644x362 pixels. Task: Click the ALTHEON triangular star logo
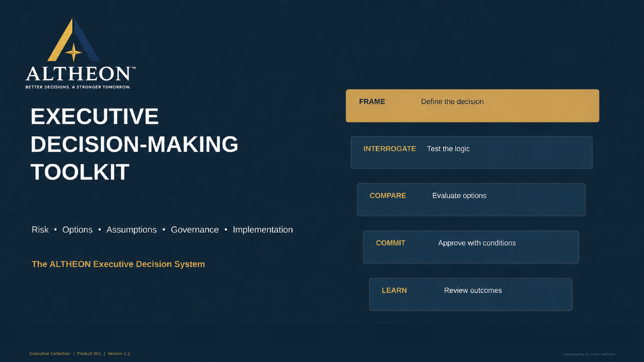[x=73, y=41]
